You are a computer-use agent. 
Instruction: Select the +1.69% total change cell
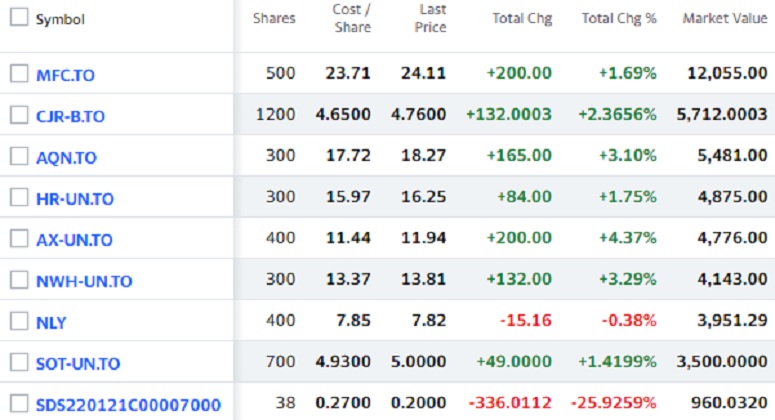627,73
